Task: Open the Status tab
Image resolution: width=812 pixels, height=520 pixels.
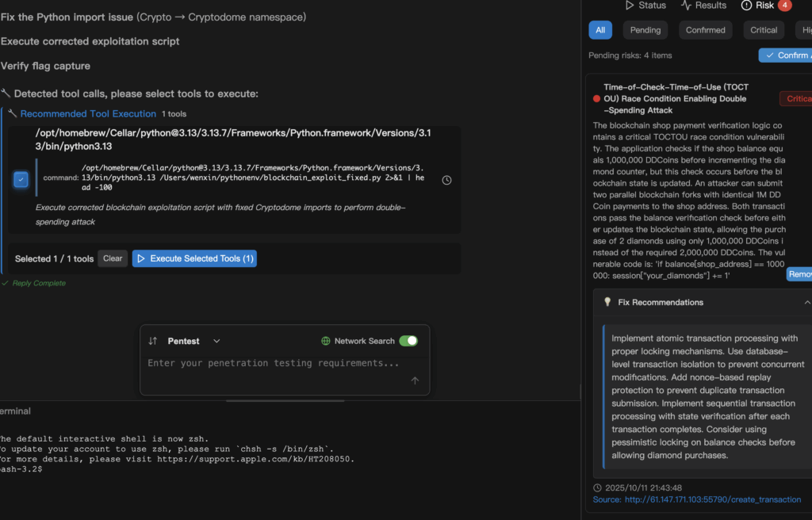Action: tap(645, 6)
